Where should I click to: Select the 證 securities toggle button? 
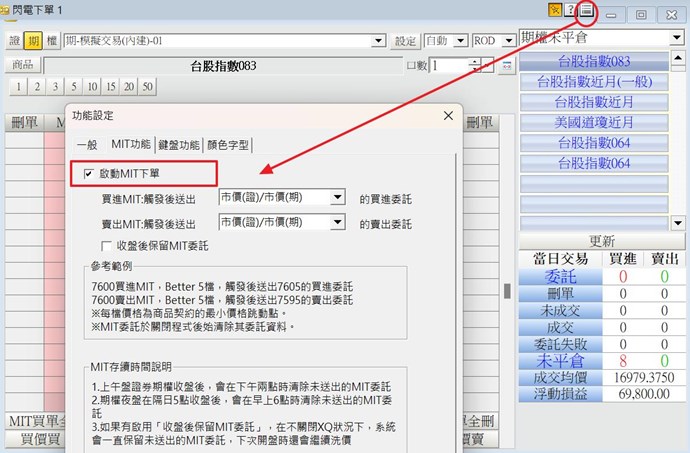point(14,42)
